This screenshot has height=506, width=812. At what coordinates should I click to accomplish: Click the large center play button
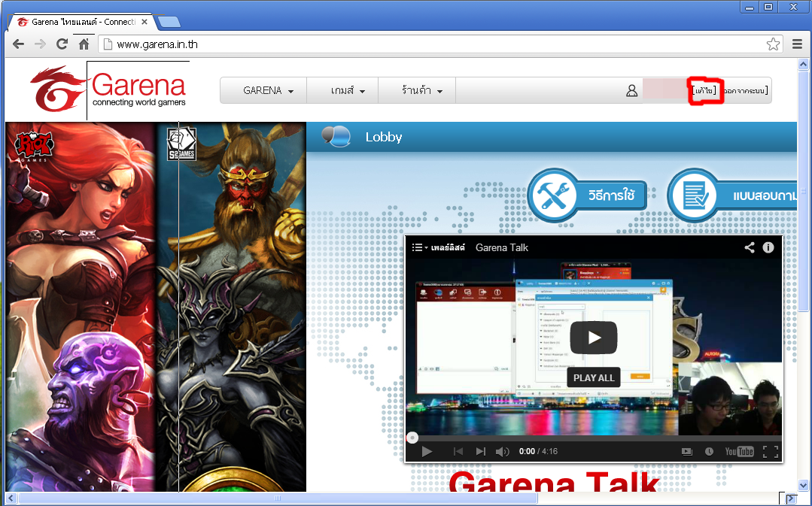click(x=594, y=338)
